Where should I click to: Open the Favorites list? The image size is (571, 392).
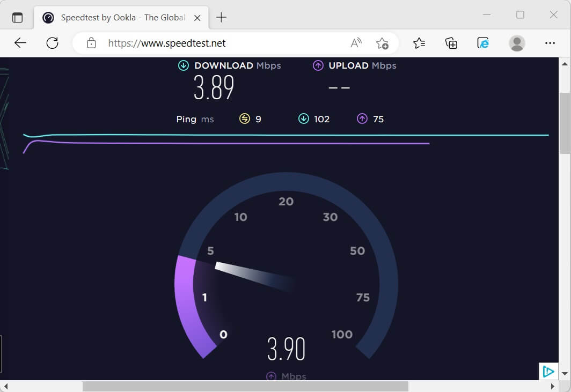[419, 43]
